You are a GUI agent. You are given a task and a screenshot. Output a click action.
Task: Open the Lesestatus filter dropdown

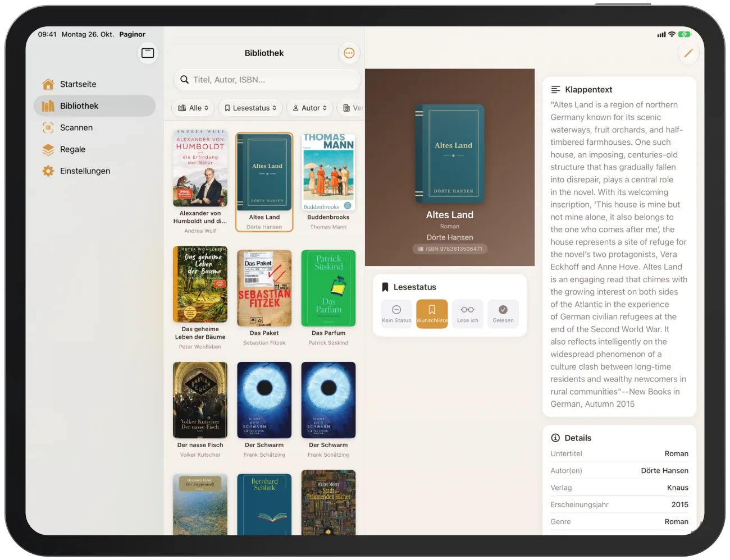pyautogui.click(x=250, y=108)
